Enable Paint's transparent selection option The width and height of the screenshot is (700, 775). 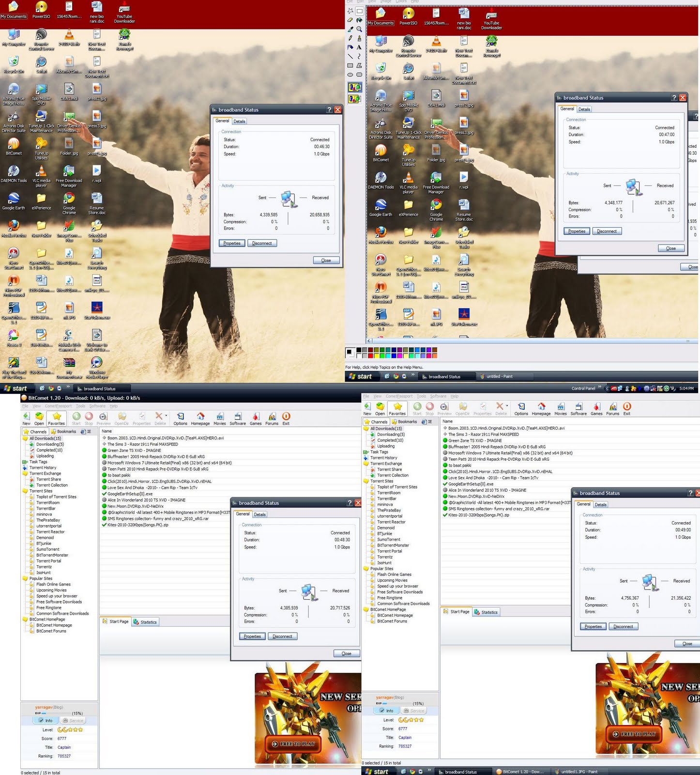point(355,99)
